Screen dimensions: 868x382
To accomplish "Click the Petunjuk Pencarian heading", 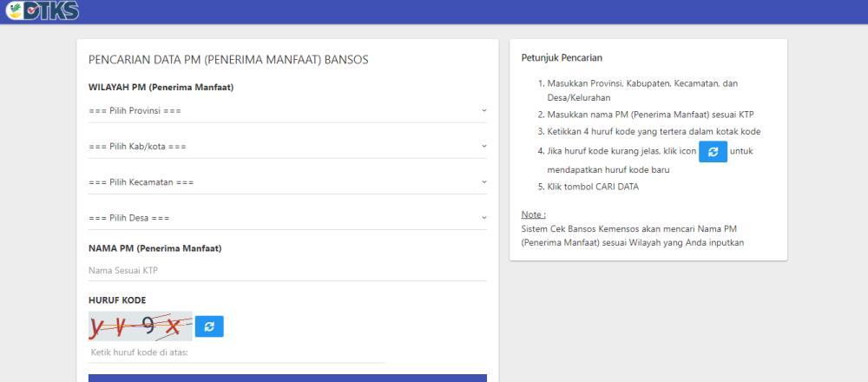I will click(x=562, y=57).
